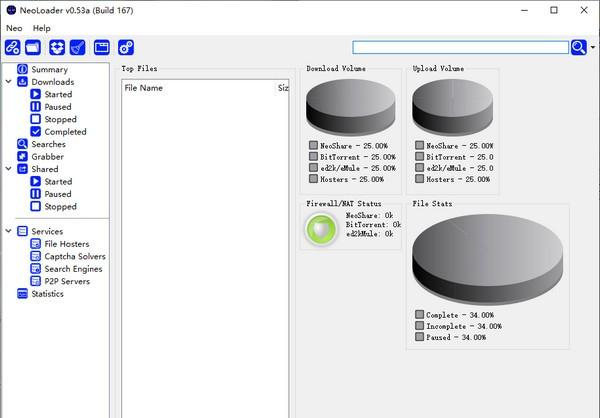Click the File Hosters icon

(36, 244)
